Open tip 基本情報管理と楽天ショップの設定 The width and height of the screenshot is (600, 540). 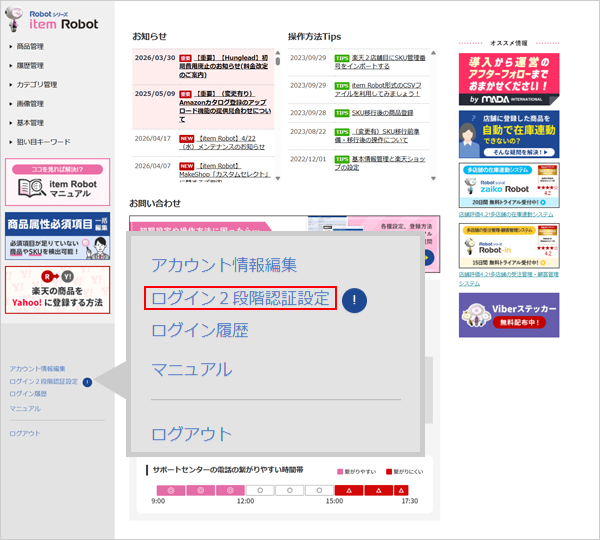coord(380,163)
